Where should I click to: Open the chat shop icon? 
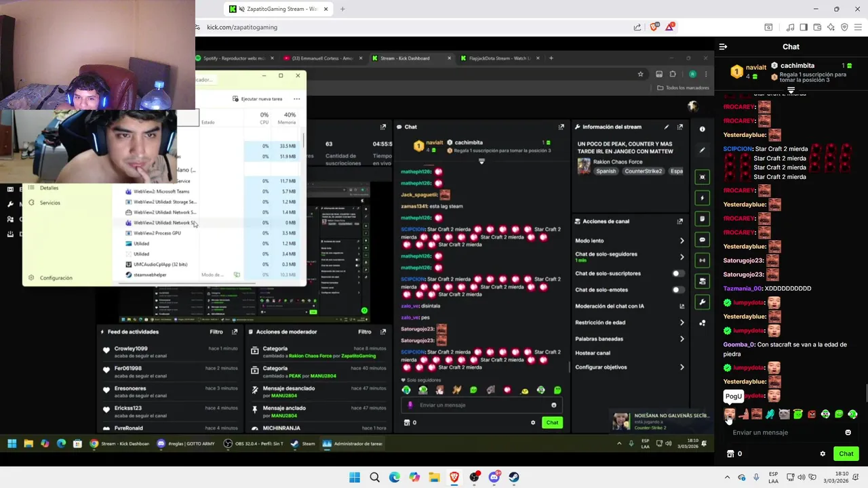(x=730, y=453)
